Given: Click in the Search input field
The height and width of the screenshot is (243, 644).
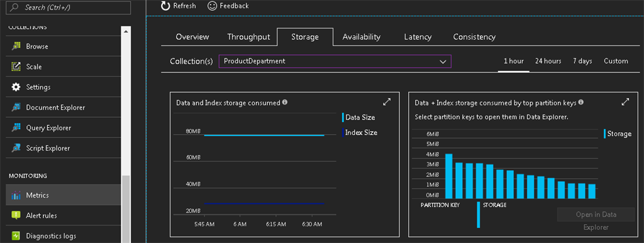Looking at the screenshot, I should coord(68,8).
